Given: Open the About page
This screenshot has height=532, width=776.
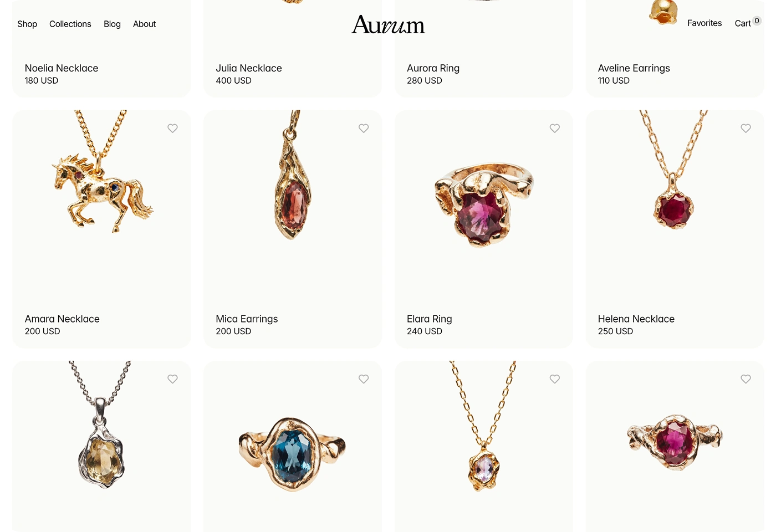Looking at the screenshot, I should [144, 24].
